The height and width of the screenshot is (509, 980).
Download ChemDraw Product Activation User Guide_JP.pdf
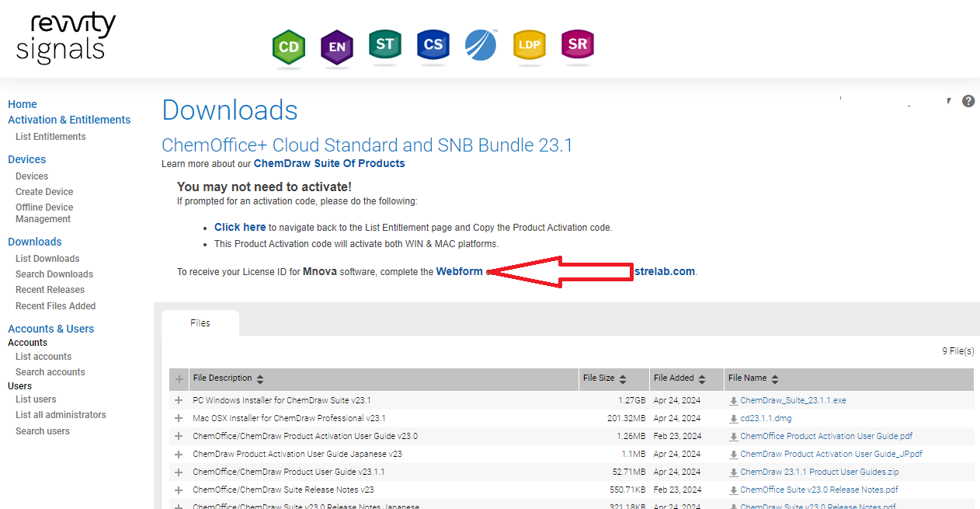(831, 455)
